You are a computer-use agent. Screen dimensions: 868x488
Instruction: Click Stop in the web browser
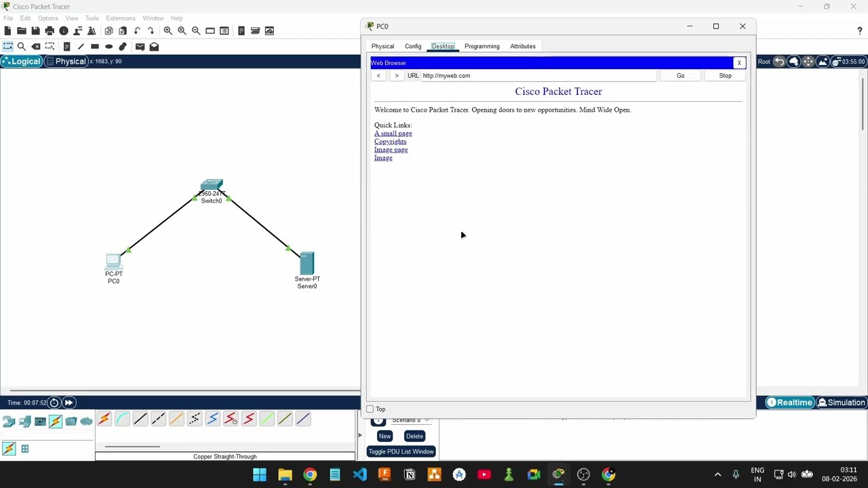coord(725,76)
